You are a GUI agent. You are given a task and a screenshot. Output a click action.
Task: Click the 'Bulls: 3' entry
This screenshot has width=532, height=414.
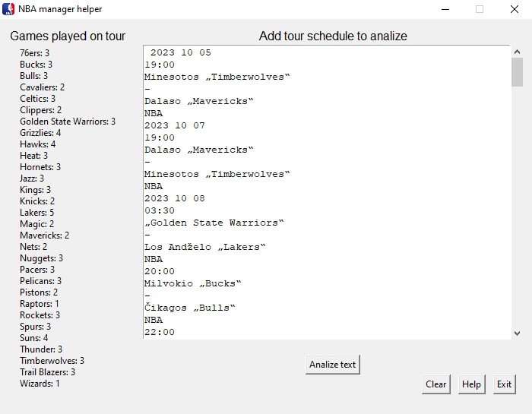pyautogui.click(x=33, y=76)
